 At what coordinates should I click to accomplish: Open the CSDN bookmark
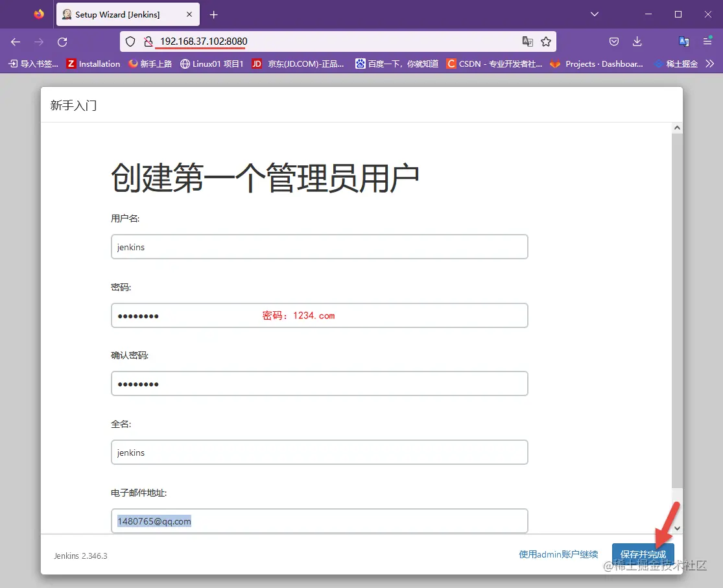point(494,64)
